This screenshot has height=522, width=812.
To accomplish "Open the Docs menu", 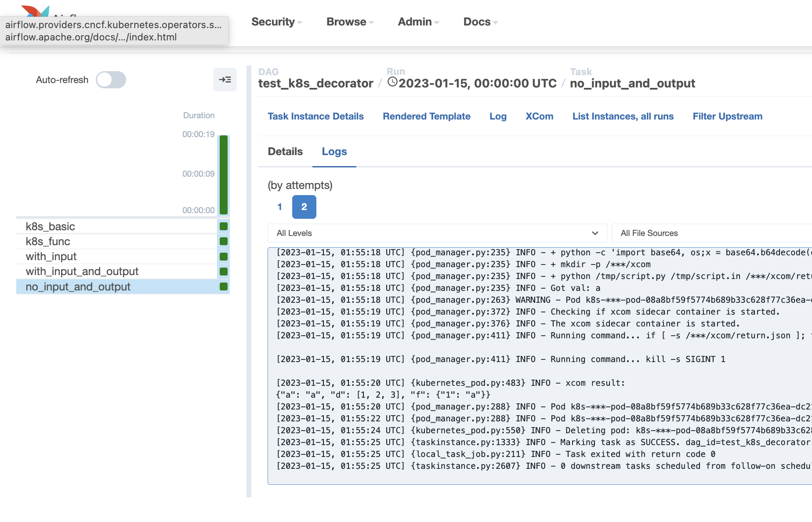I will point(480,22).
